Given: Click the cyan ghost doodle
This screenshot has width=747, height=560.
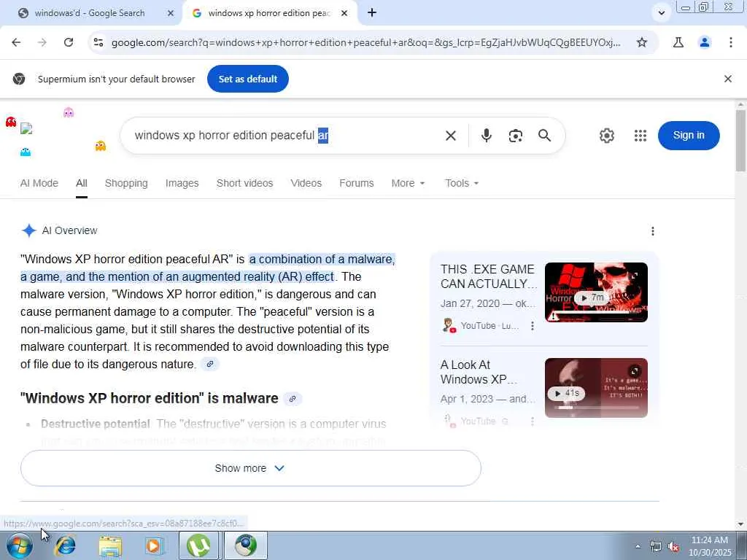Looking at the screenshot, I should pos(26,152).
